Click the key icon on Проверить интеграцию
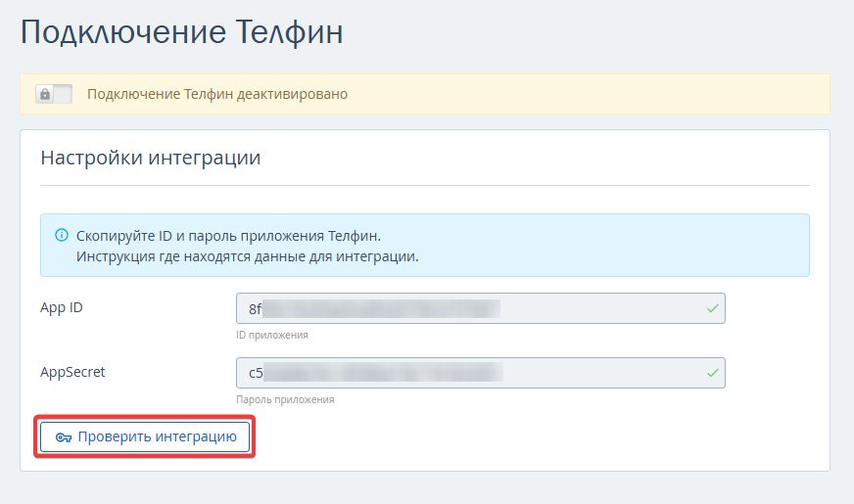This screenshot has width=854, height=504. pos(64,437)
